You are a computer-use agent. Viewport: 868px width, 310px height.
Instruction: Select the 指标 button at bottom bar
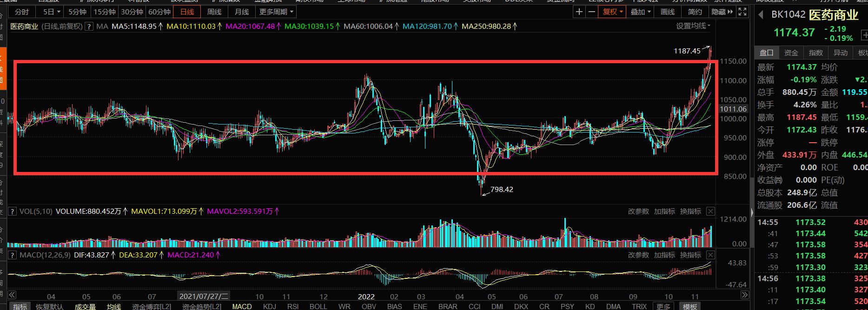pyautogui.click(x=20, y=306)
